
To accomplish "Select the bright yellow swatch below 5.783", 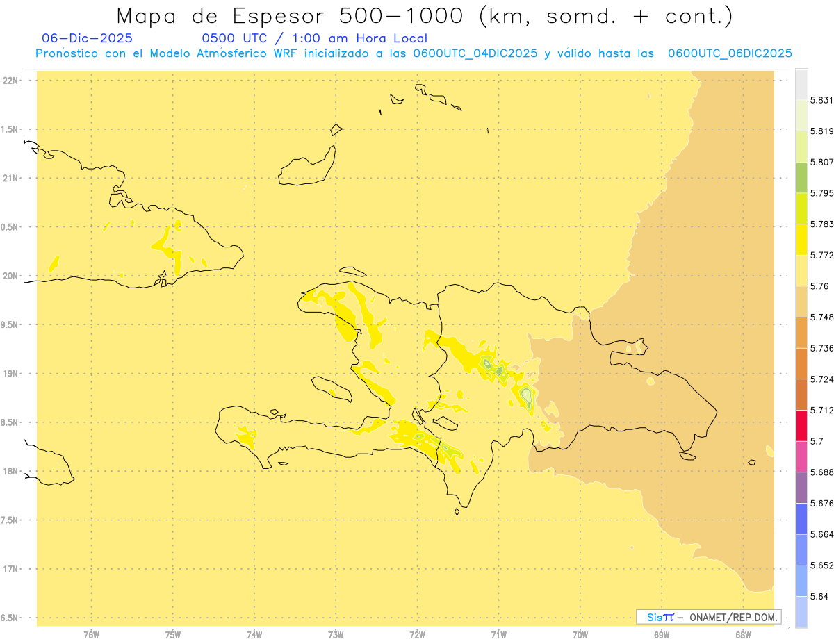I will [801, 240].
